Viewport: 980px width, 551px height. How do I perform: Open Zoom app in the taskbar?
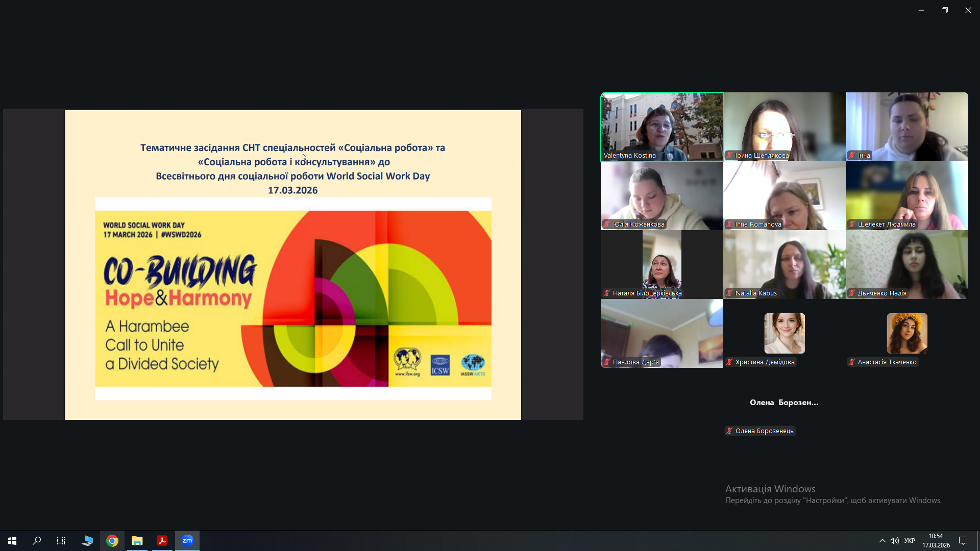point(187,540)
